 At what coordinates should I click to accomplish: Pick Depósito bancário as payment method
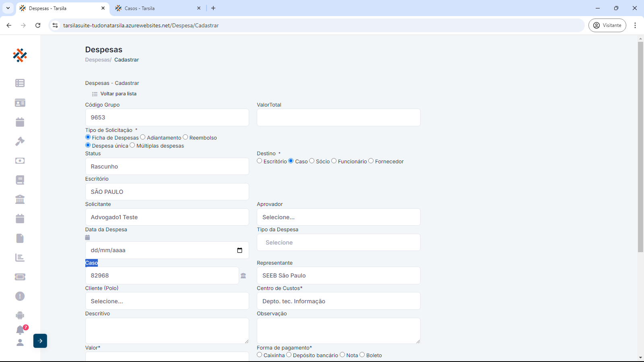tap(289, 355)
